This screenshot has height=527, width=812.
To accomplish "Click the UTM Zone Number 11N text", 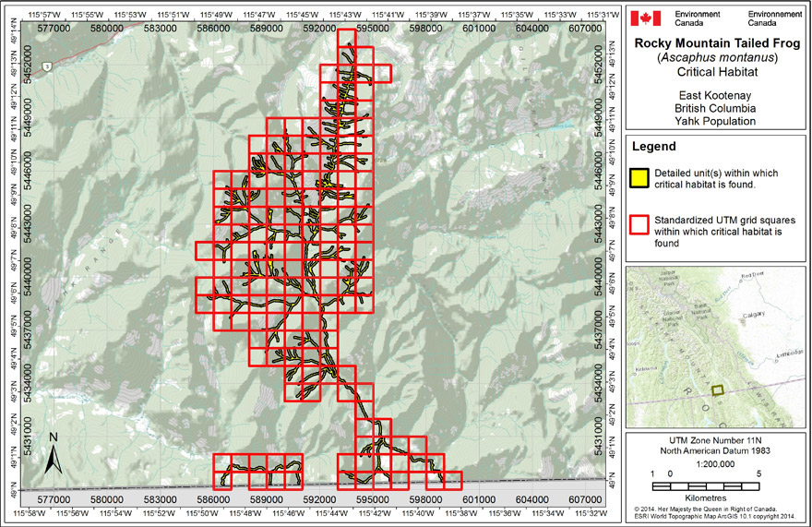I will pos(716,439).
